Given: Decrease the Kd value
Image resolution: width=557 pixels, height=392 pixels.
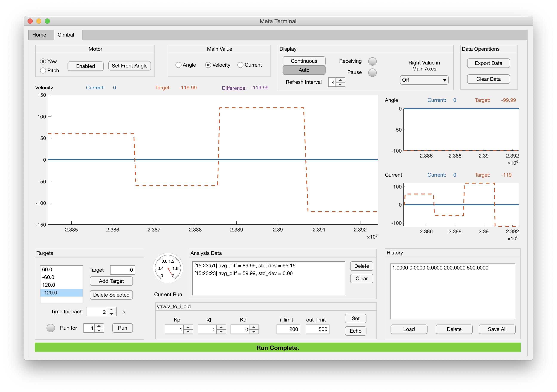Looking at the screenshot, I should (254, 331).
